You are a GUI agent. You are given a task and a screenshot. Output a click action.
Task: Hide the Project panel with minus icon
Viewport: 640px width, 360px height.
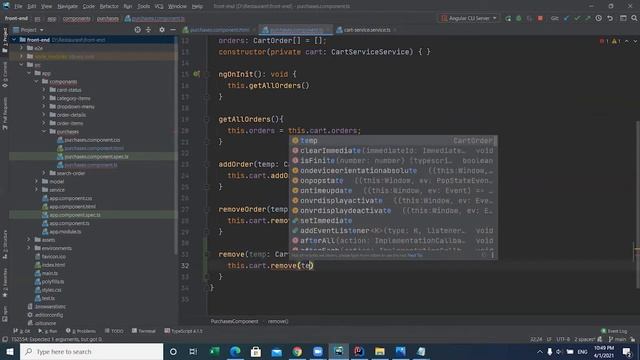click(x=173, y=30)
